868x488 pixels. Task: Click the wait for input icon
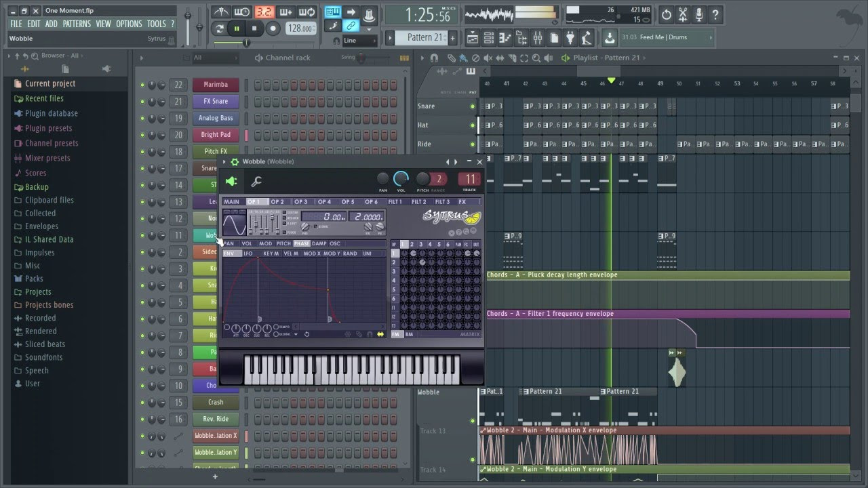pos(242,12)
